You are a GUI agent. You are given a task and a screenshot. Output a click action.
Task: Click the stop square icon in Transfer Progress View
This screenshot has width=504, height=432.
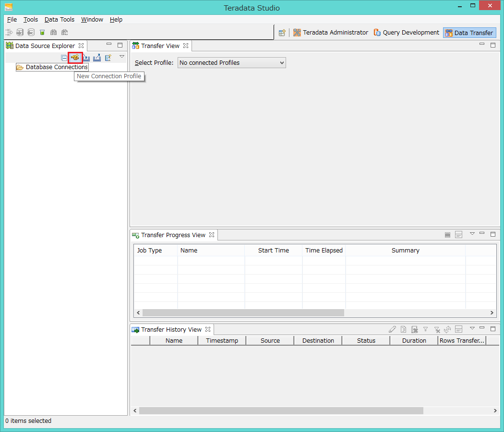tap(447, 235)
